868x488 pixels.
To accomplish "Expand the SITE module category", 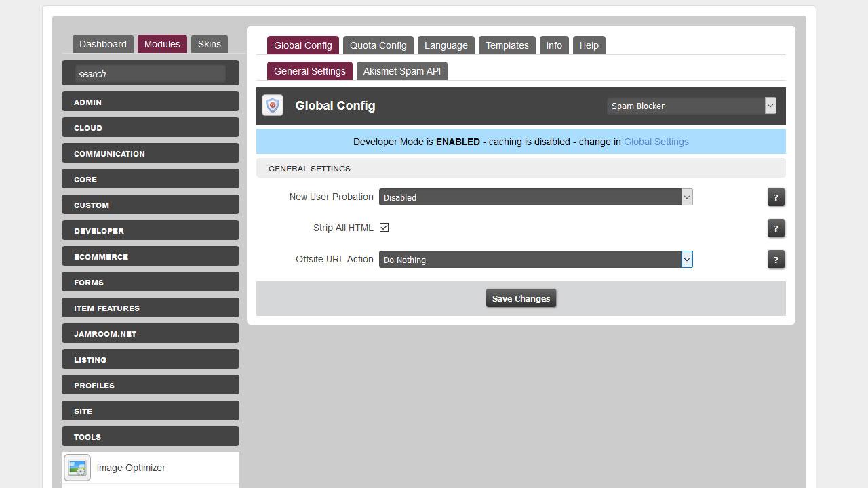I will pos(151,411).
